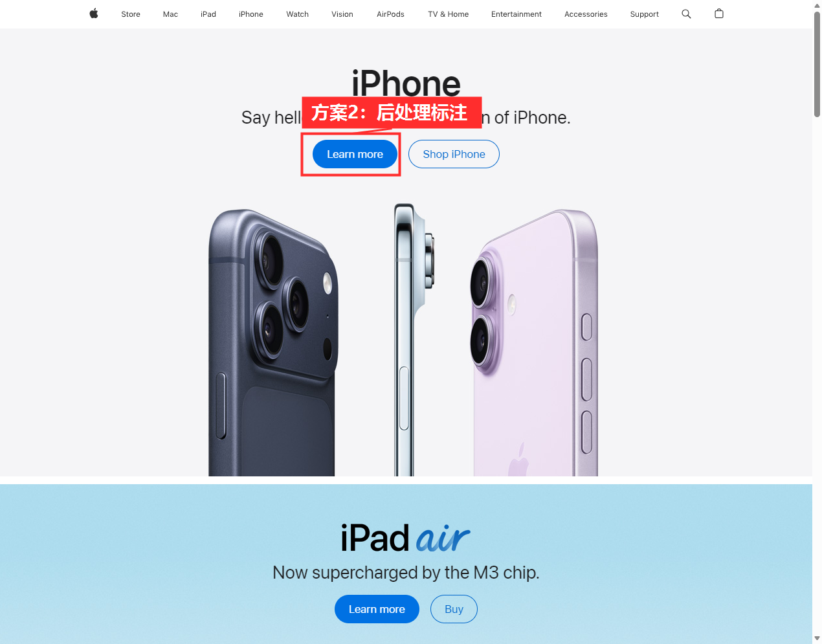The image size is (822, 644).
Task: Open the Mac menu item
Action: pyautogui.click(x=170, y=14)
